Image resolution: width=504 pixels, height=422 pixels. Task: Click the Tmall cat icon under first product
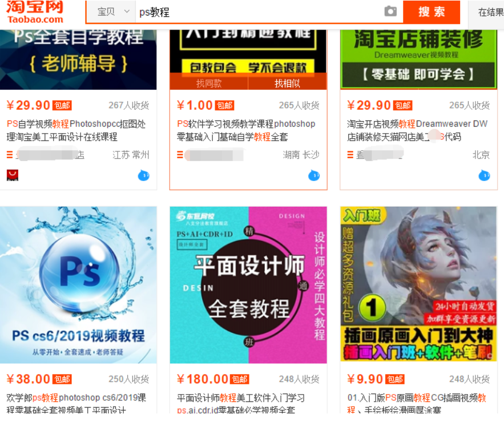(x=13, y=175)
